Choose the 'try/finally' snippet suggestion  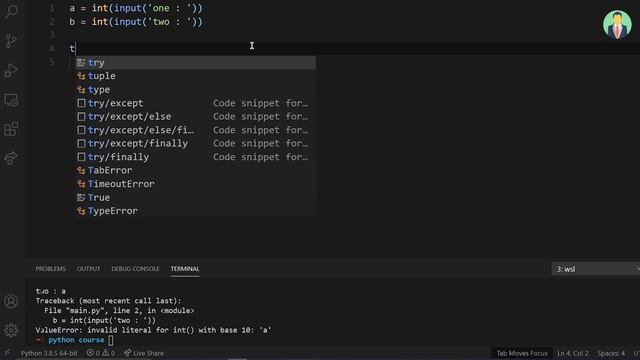(196, 157)
